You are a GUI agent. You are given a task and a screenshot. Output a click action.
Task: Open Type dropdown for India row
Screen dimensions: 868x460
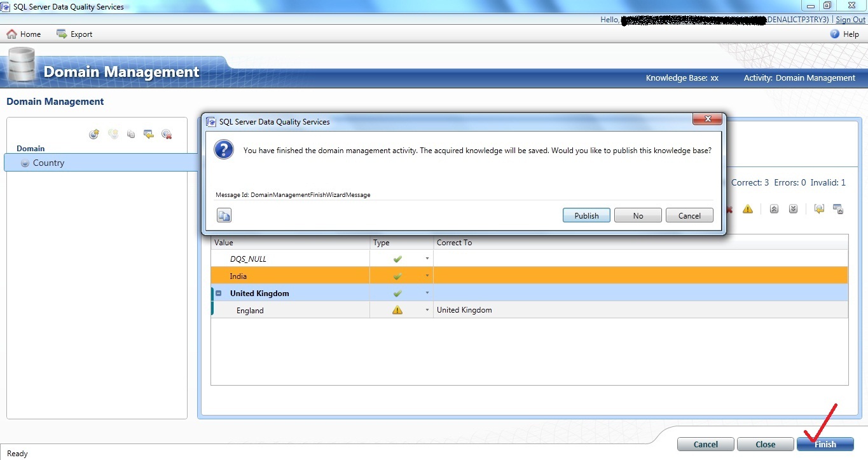(427, 276)
